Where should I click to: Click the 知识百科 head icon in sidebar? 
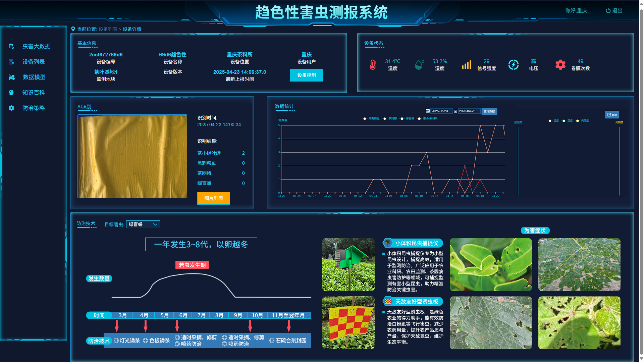[x=11, y=93]
